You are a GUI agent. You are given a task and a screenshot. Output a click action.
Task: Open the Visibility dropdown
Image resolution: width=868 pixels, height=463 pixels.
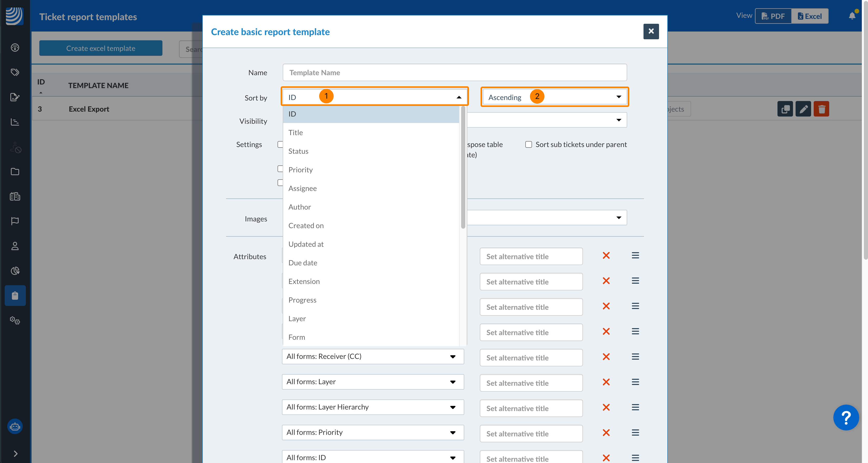[619, 120]
